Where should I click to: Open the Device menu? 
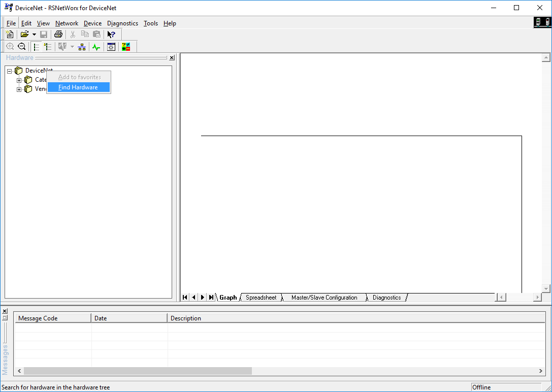pyautogui.click(x=92, y=23)
